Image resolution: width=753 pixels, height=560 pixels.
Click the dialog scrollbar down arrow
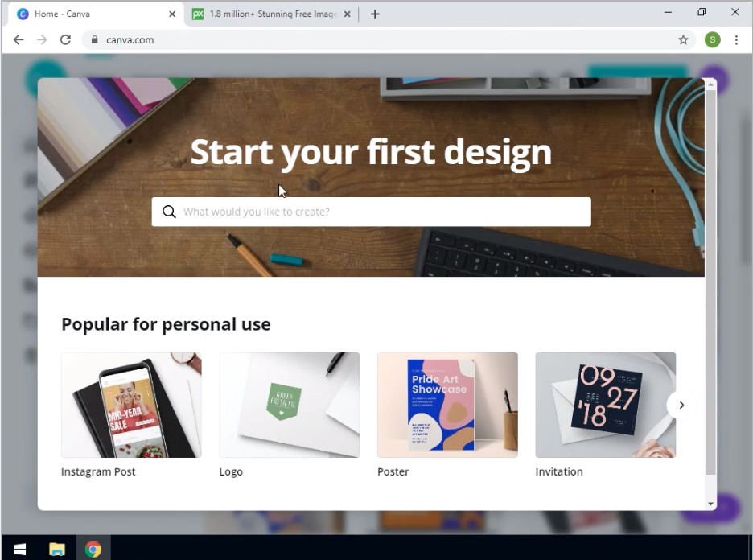coord(710,504)
